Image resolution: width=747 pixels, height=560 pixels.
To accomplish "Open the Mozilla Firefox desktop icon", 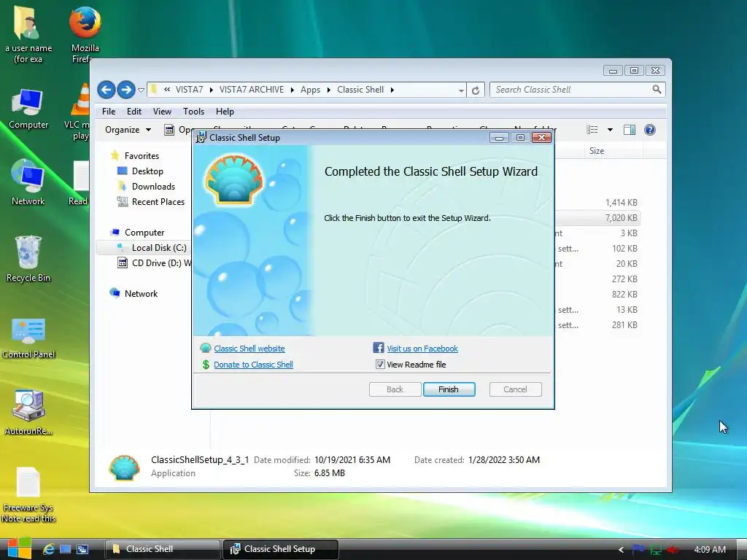I will [x=85, y=34].
